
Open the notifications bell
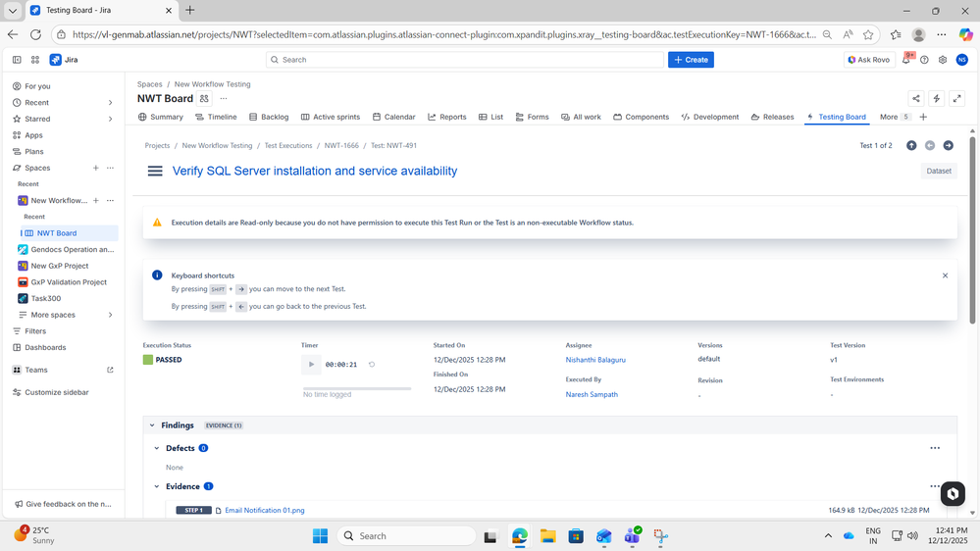pyautogui.click(x=906, y=60)
